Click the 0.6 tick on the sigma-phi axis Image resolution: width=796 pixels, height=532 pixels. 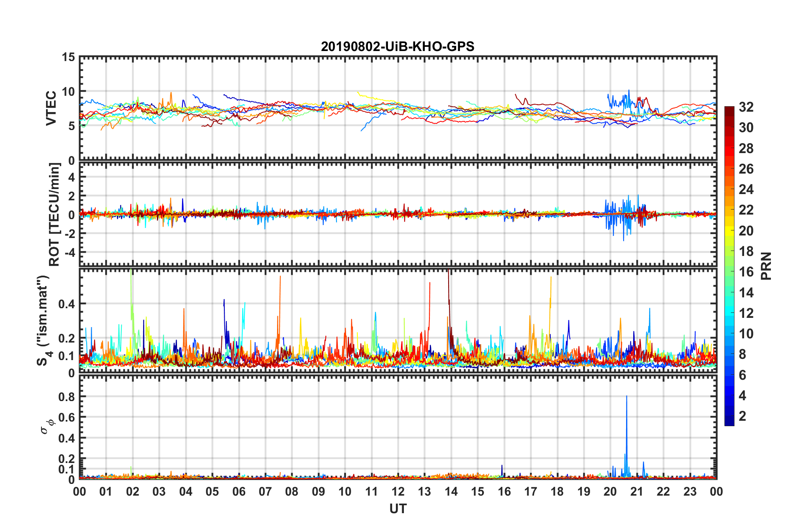click(x=67, y=417)
